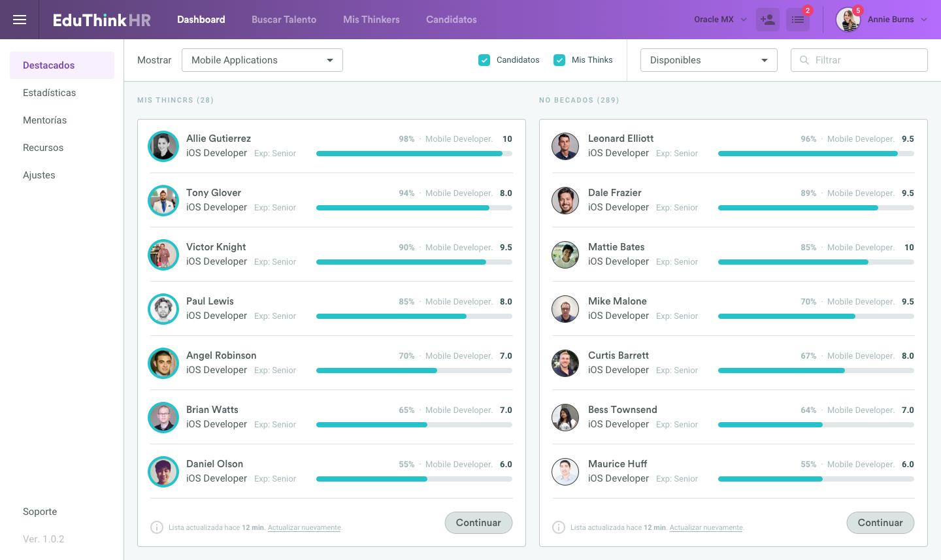Click the search icon in Filtrar field
The width and height of the screenshot is (941, 560).
click(x=804, y=60)
